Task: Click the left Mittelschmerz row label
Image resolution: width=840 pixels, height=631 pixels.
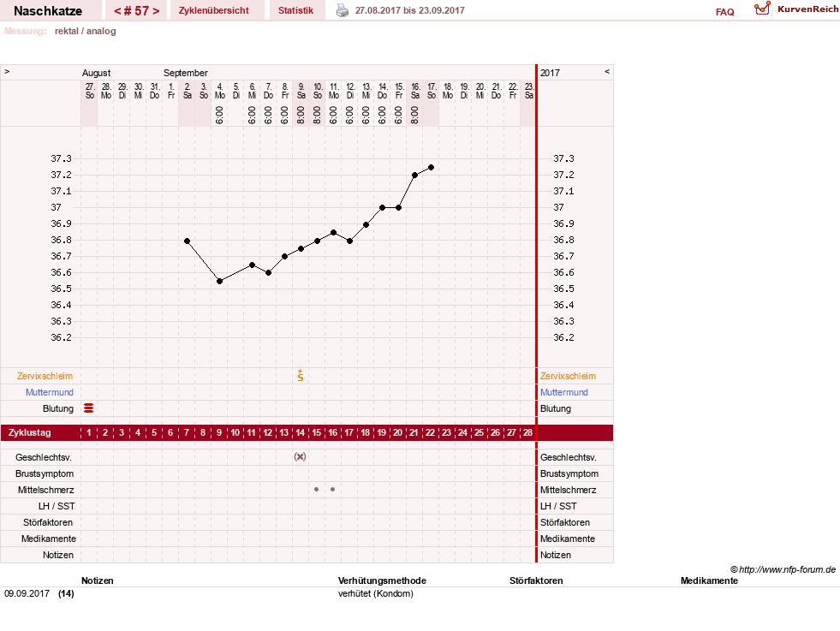Action: coord(45,490)
